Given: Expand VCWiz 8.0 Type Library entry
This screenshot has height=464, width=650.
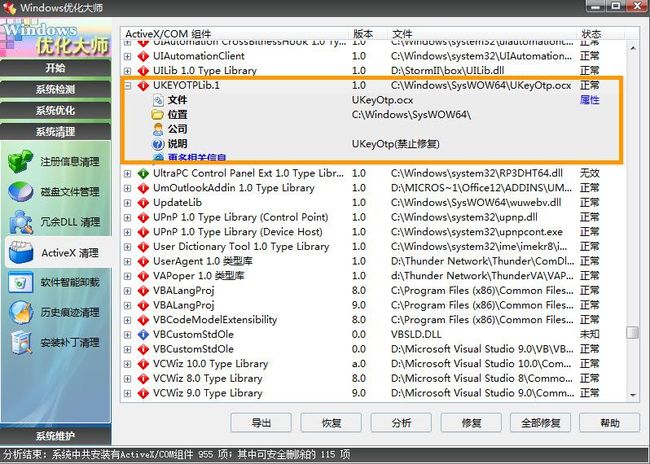Looking at the screenshot, I should [128, 379].
